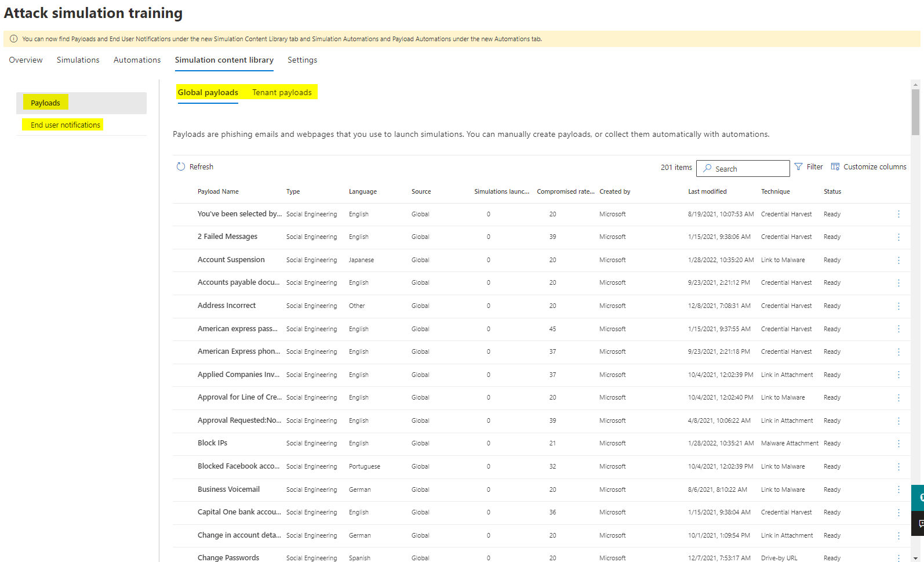Viewport: 924px width, 562px height.
Task: Show more options for Account Suspension row
Action: pyautogui.click(x=898, y=260)
